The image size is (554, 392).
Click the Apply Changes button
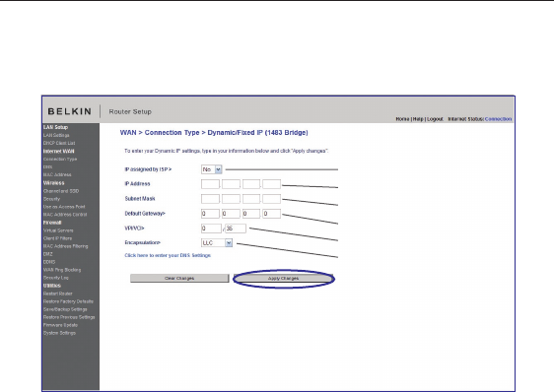(x=283, y=279)
